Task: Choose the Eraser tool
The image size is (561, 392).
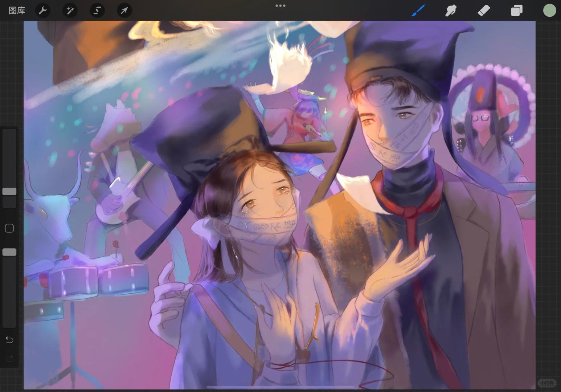Action: pyautogui.click(x=484, y=11)
